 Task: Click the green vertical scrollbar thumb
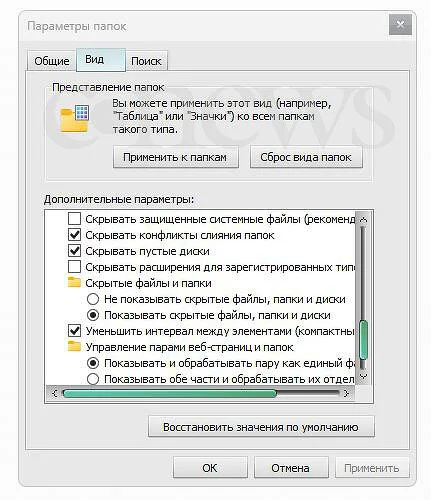[364, 339]
